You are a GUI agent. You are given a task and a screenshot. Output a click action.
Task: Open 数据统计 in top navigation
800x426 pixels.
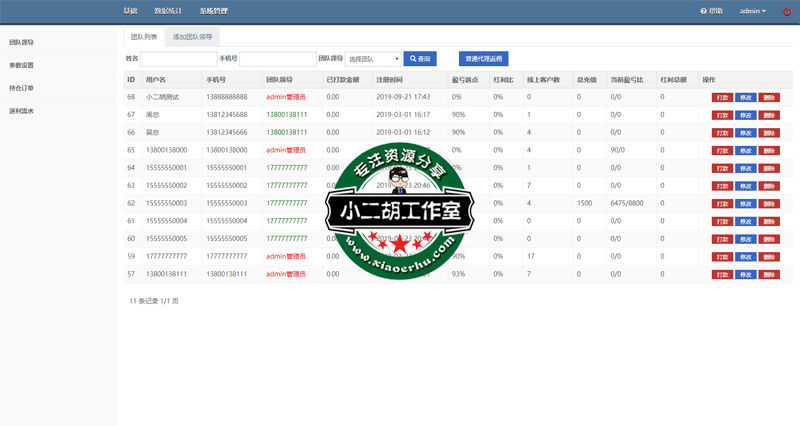169,11
